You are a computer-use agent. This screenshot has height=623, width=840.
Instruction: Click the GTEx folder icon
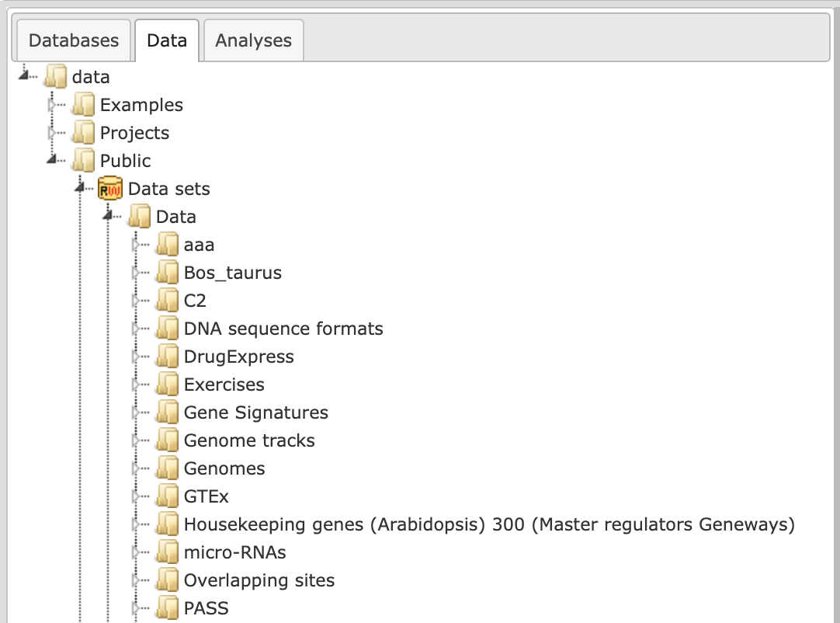pos(167,496)
